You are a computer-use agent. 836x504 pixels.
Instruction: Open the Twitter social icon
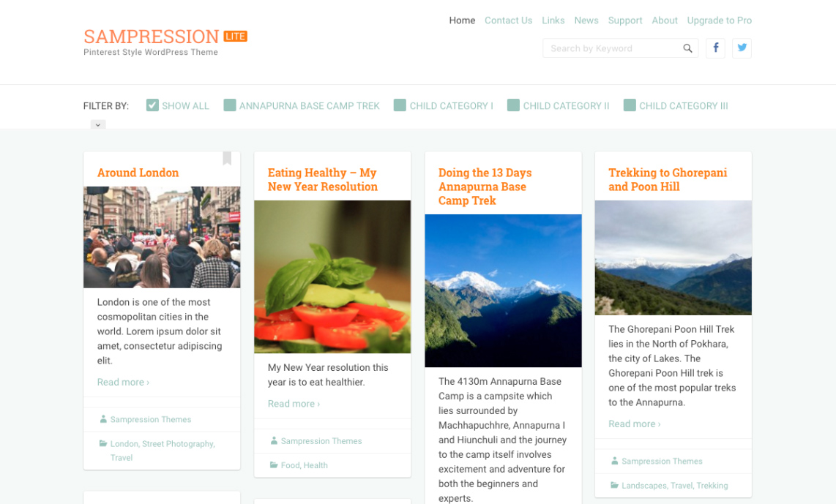point(742,48)
